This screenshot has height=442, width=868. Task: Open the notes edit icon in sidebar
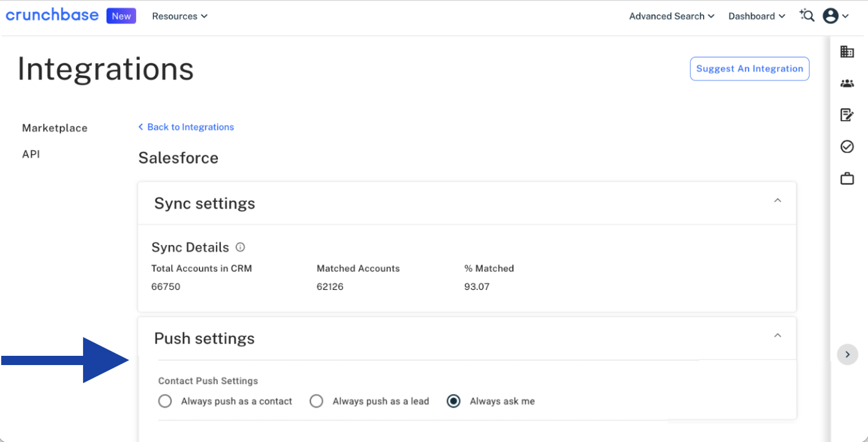click(847, 115)
